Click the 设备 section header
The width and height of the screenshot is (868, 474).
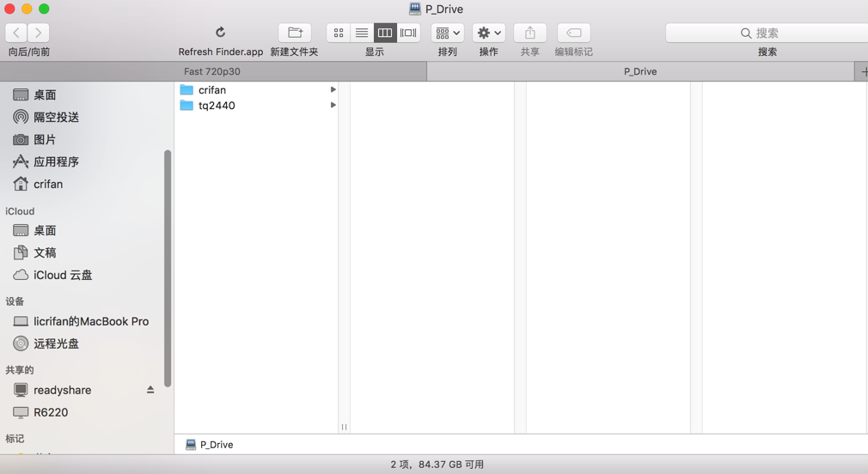[15, 301]
